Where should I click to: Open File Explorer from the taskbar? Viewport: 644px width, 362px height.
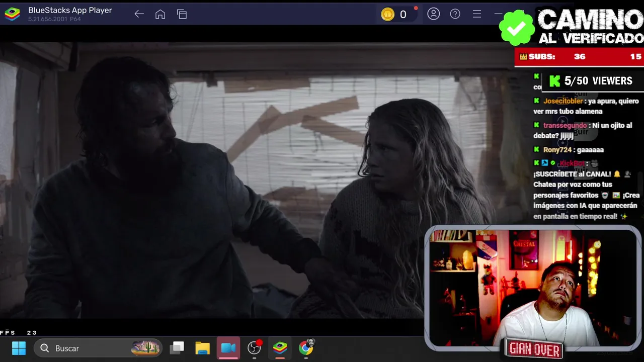coord(202,348)
